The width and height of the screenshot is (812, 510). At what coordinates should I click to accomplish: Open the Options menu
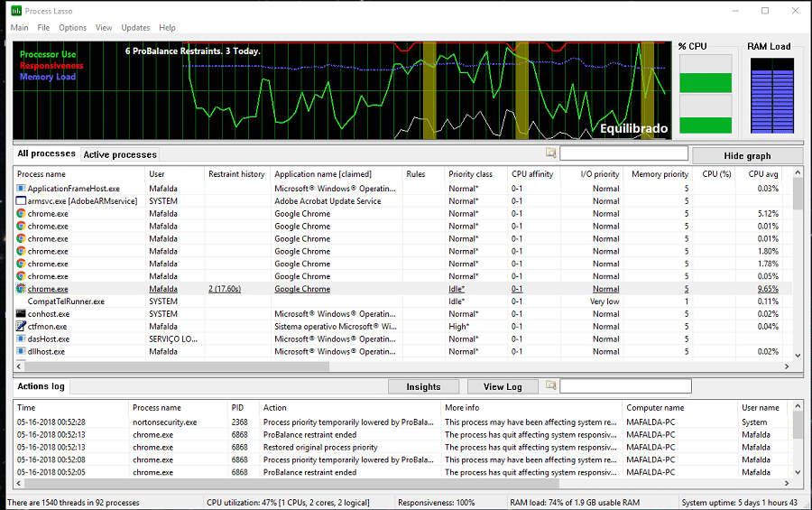72,27
